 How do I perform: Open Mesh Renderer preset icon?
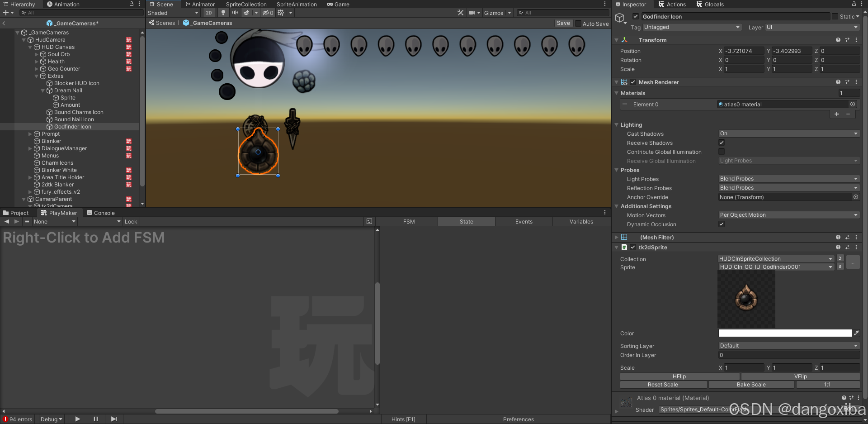coord(847,82)
